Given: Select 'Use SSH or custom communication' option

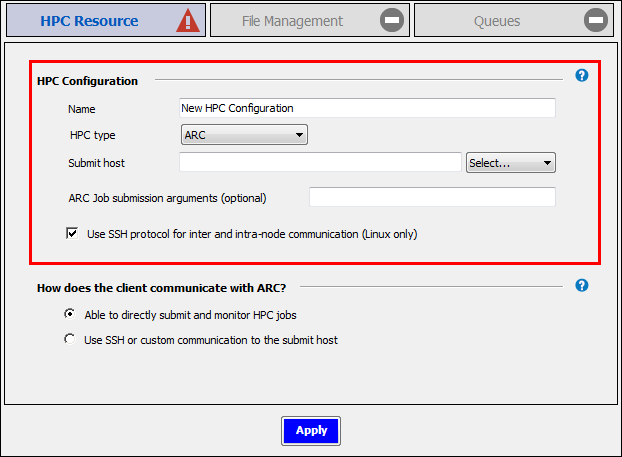Looking at the screenshot, I should (x=70, y=339).
